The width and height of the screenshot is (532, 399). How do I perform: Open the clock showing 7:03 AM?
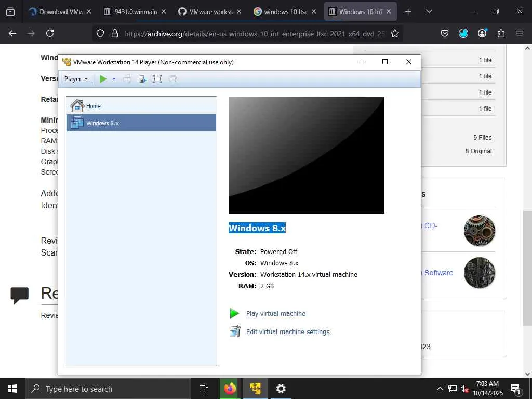[x=487, y=389]
